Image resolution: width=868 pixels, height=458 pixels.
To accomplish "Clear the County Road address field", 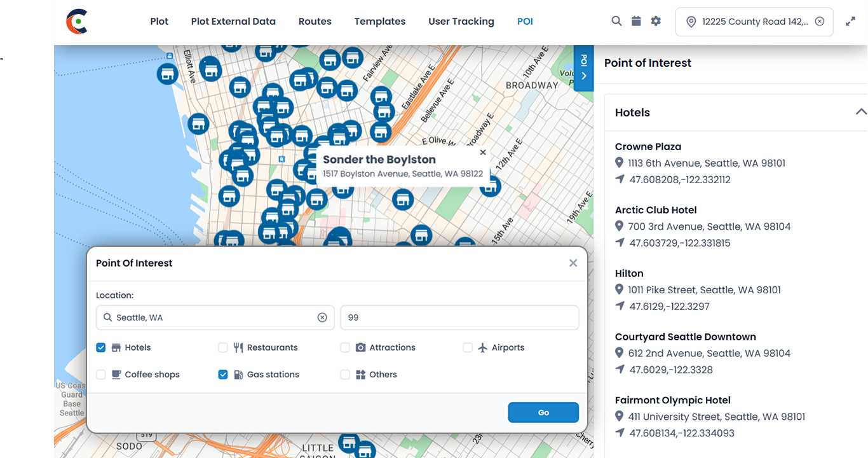I will pyautogui.click(x=820, y=22).
